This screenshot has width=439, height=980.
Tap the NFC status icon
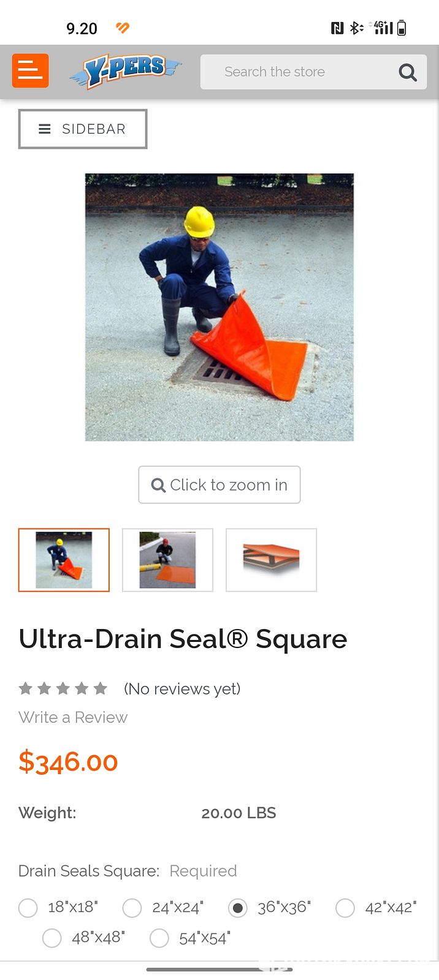[x=337, y=28]
